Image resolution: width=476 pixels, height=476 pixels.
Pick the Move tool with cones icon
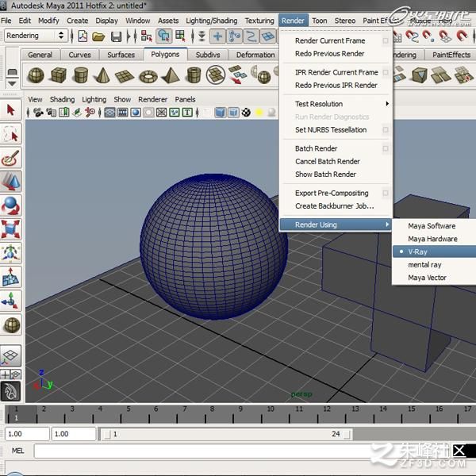[x=11, y=182]
